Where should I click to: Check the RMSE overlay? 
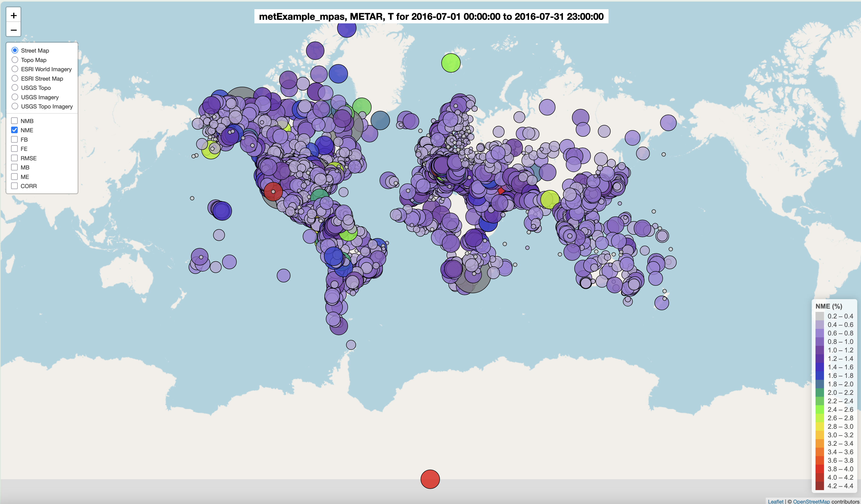point(14,158)
